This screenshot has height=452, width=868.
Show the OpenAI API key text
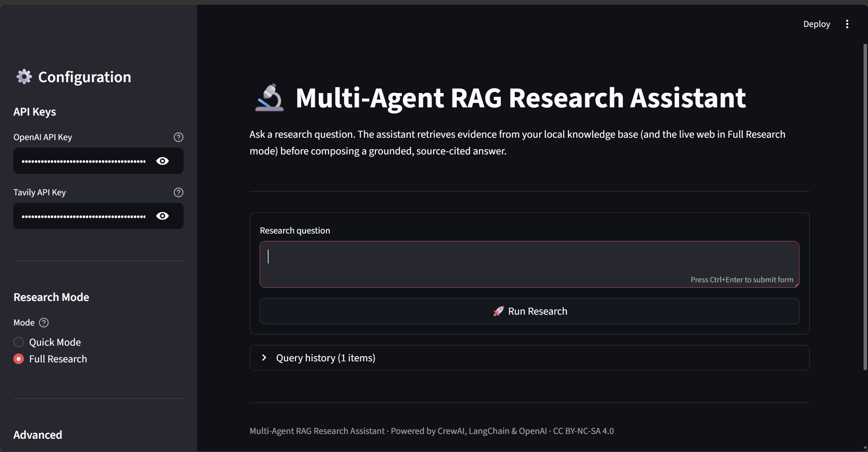coord(162,161)
